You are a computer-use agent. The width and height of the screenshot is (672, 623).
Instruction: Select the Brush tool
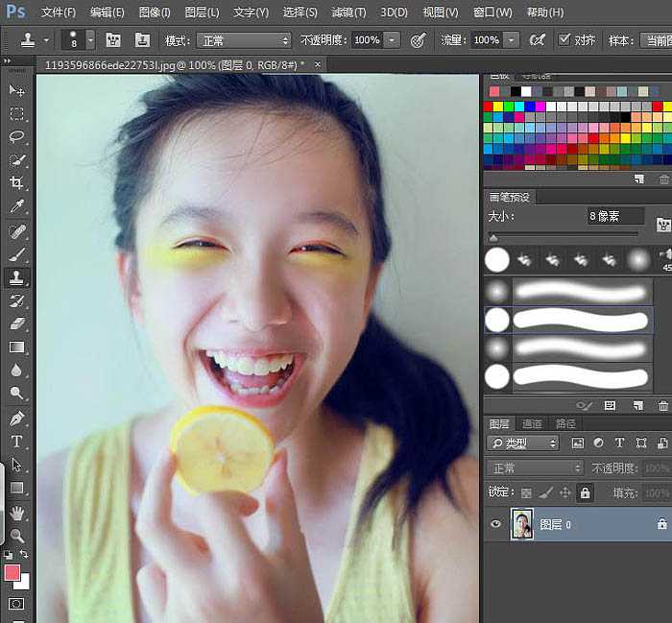pos(16,254)
